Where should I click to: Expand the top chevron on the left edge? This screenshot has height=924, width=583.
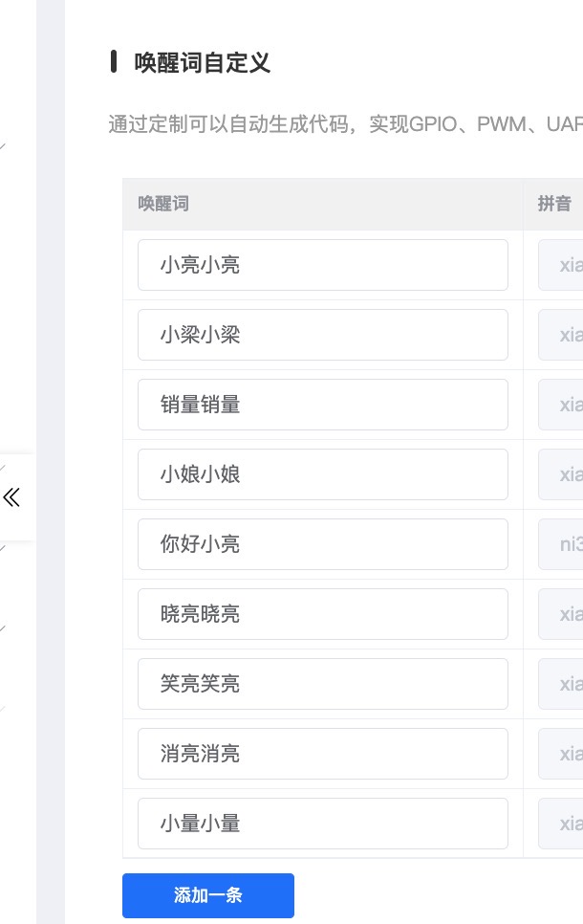click(4, 145)
